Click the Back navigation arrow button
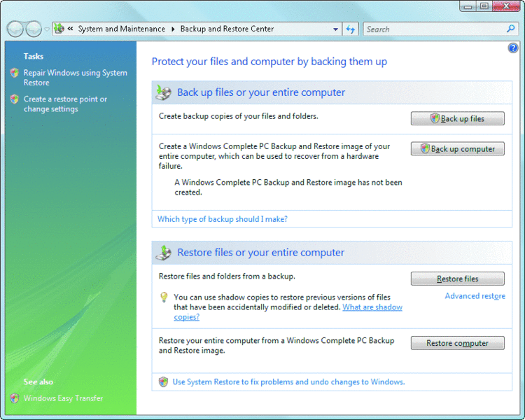525x420 pixels. (x=15, y=29)
